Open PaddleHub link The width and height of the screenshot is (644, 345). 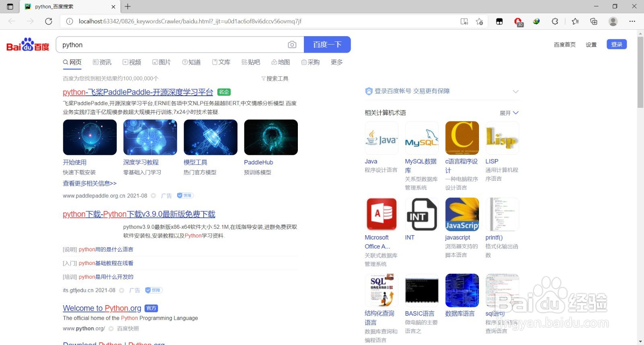coord(258,162)
